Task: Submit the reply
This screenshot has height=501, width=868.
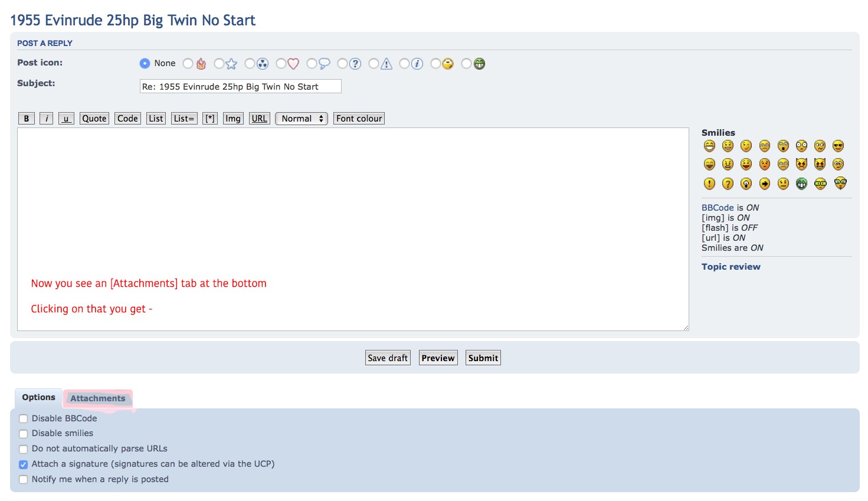Action: point(483,358)
